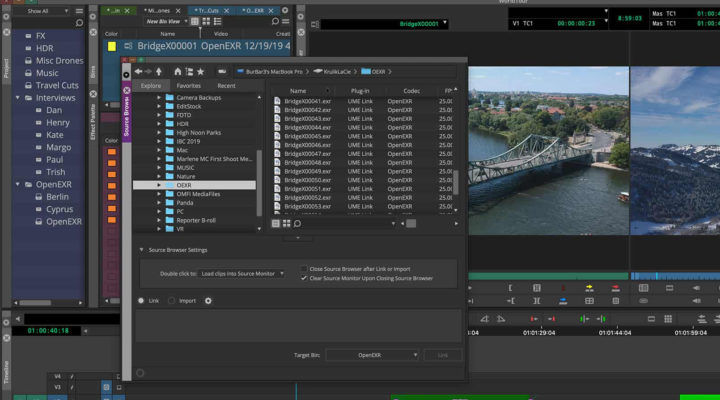Click the source monitor green position bar
The width and height of the screenshot is (720, 400).
[x=548, y=276]
